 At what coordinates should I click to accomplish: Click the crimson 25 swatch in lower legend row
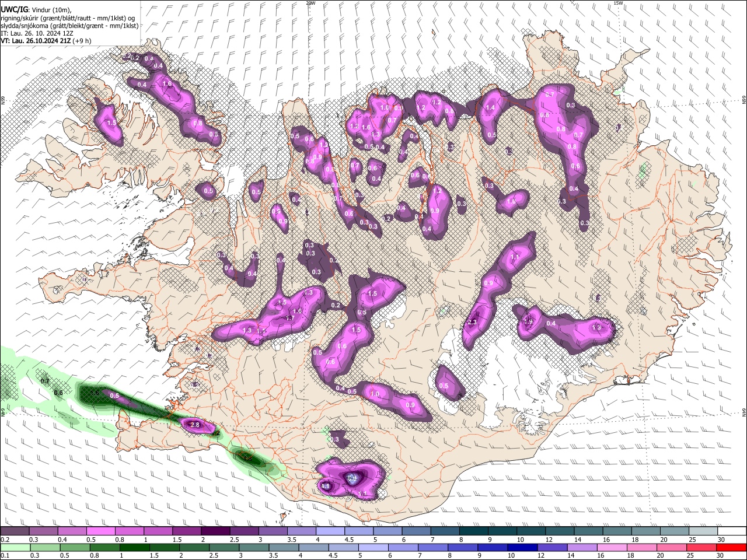click(702, 547)
